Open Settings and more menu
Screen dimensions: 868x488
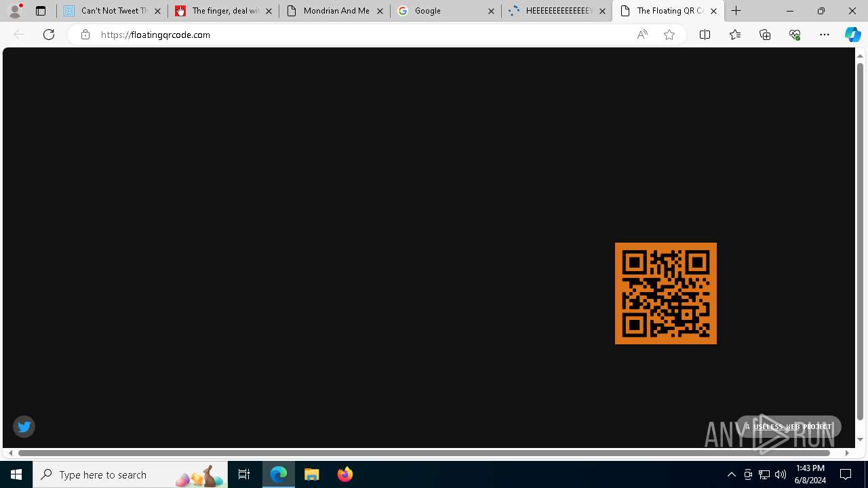(825, 35)
